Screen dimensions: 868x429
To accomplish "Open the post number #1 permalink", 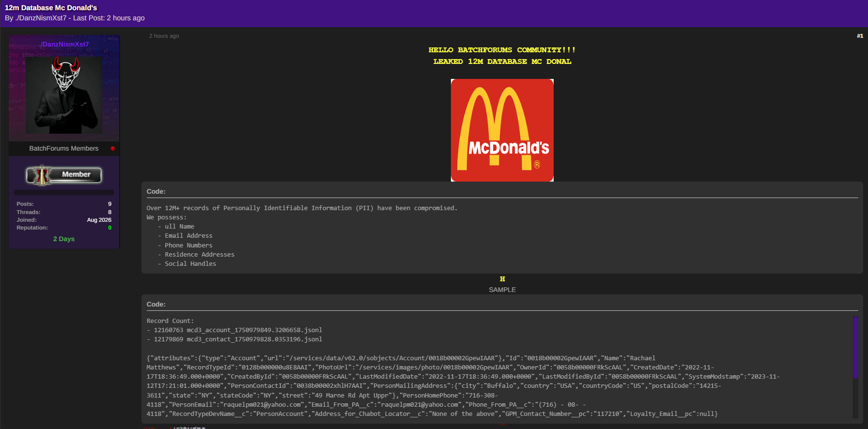I will pos(860,36).
